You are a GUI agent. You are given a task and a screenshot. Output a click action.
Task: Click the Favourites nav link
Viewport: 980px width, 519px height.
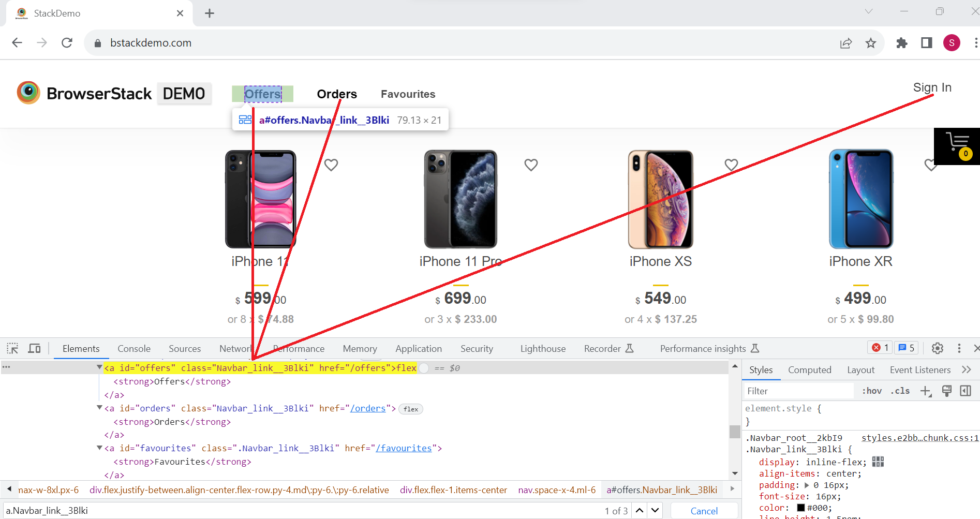(x=408, y=94)
